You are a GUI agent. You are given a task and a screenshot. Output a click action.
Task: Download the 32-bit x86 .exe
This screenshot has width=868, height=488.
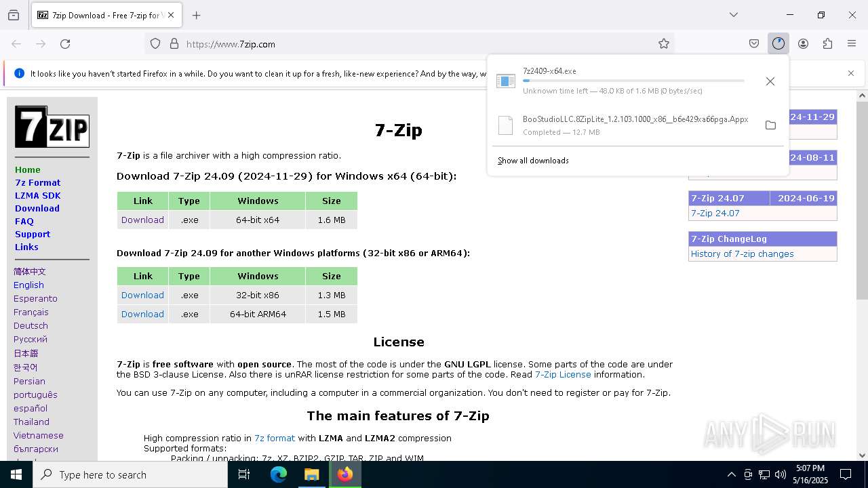(142, 295)
